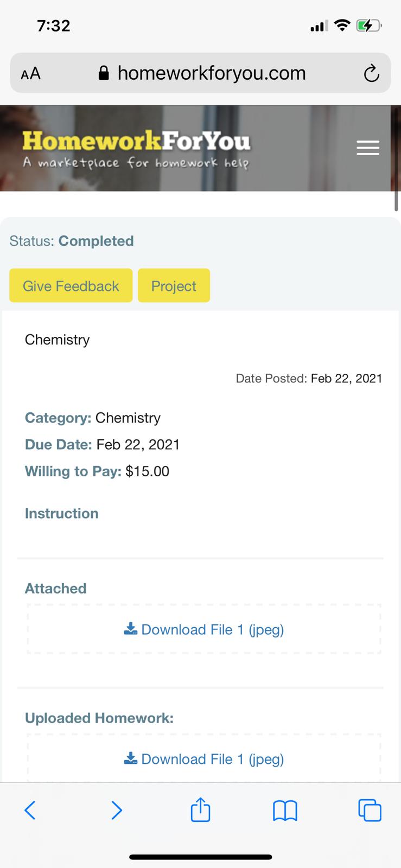Open Safari bookmarks book icon
The width and height of the screenshot is (401, 868).
coord(285,810)
